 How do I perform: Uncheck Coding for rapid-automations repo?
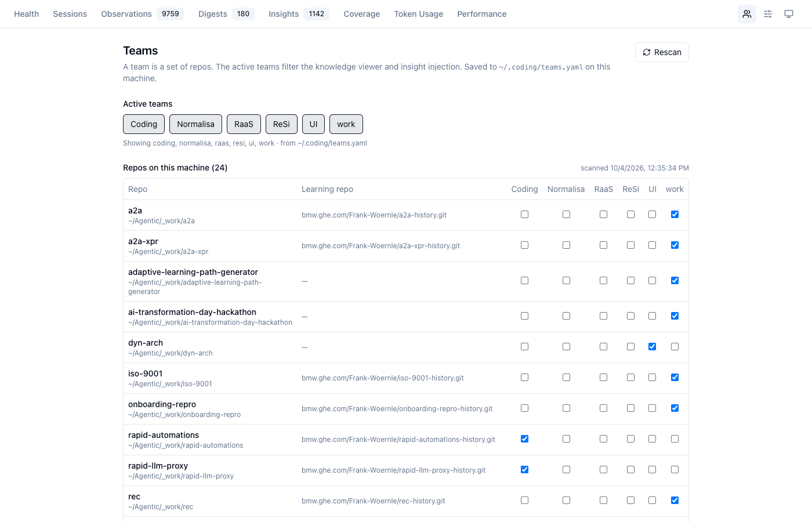(x=524, y=439)
